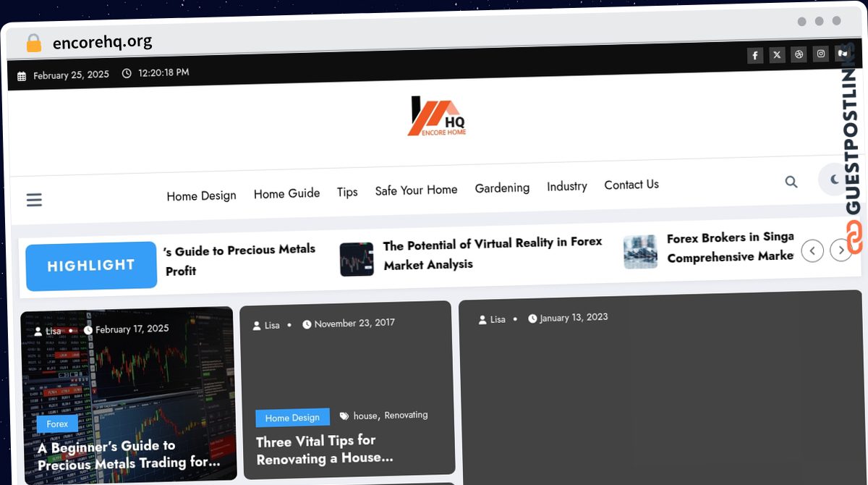The image size is (868, 485).
Task: Click Forex Brokers article thumbnail
Action: (640, 251)
